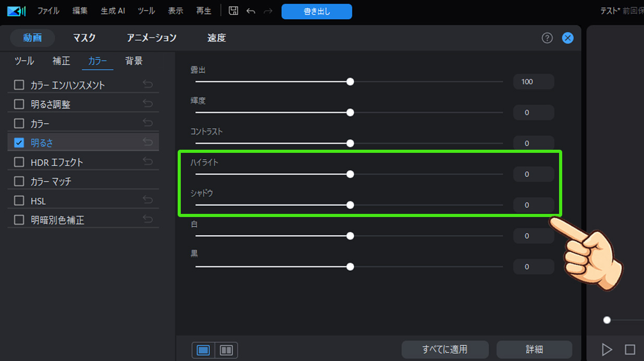Screen dimensions: 644x361
Task: Open the help icon in the panel header
Action: 547,38
